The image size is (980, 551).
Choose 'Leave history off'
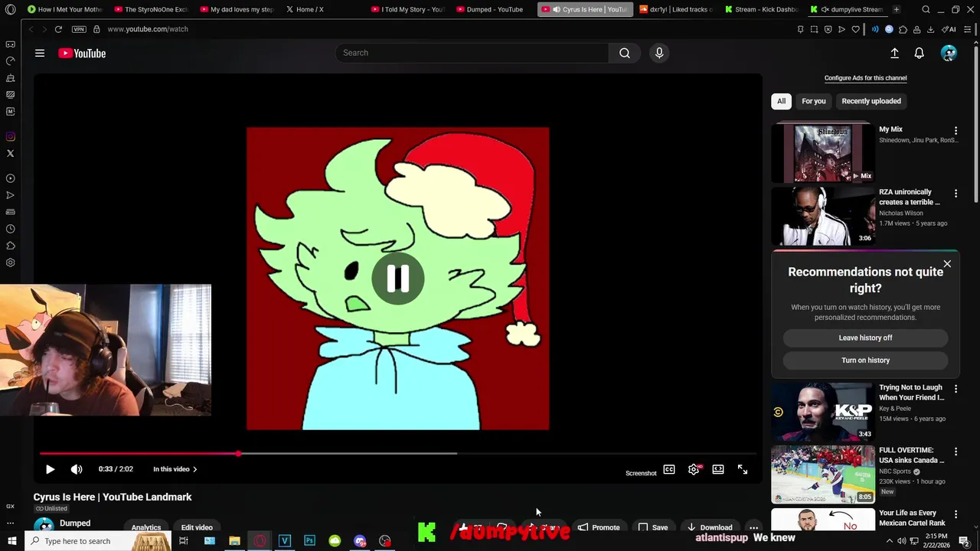[x=865, y=337]
